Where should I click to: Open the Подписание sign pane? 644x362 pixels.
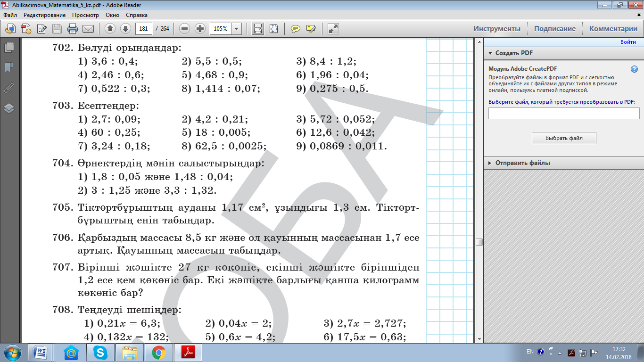coord(554,29)
